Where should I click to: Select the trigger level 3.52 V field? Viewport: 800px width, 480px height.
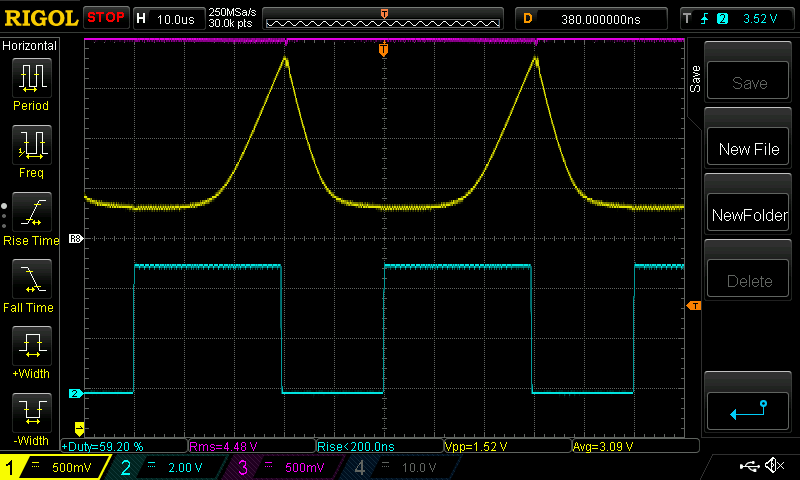click(737, 18)
